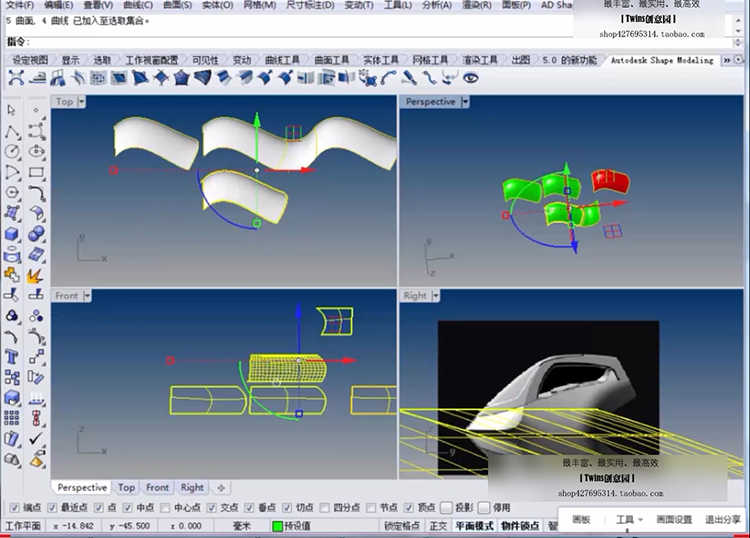Open the 曲面(S) menu
Viewport: 750px width, 538px height.
pyautogui.click(x=177, y=5)
